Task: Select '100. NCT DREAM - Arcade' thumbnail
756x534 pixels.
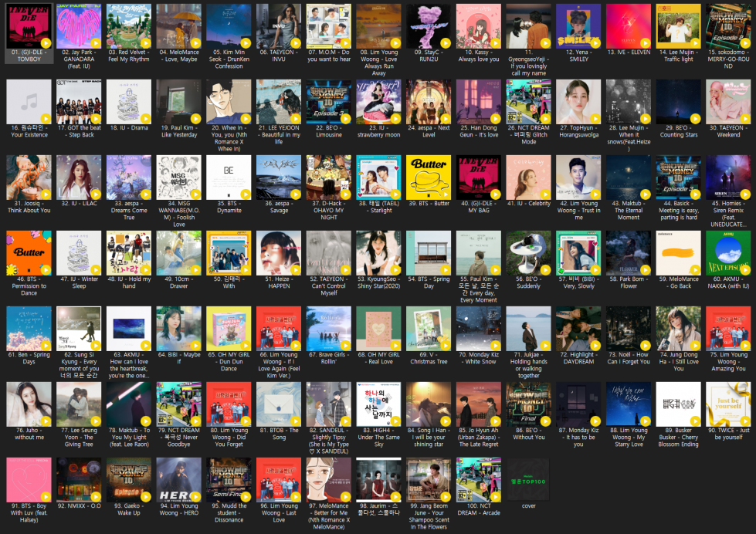Action: [479, 480]
